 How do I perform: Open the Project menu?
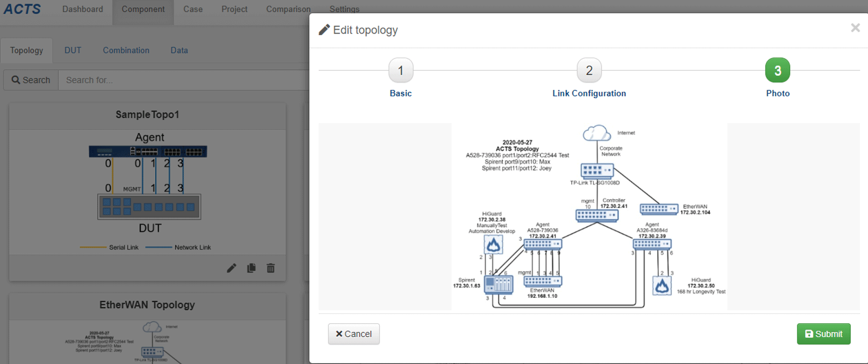click(234, 10)
